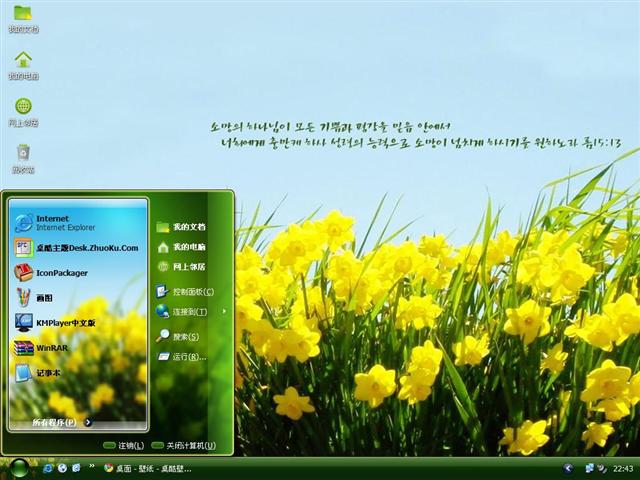Click the network tray icon
640x480 pixels.
coord(589,468)
